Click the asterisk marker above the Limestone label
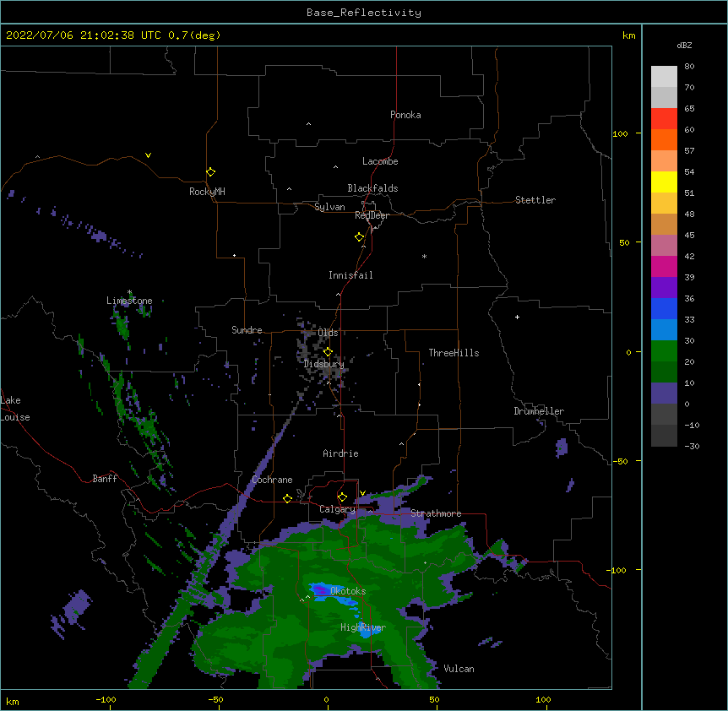Screen dimensions: 728x711 pyautogui.click(x=129, y=292)
